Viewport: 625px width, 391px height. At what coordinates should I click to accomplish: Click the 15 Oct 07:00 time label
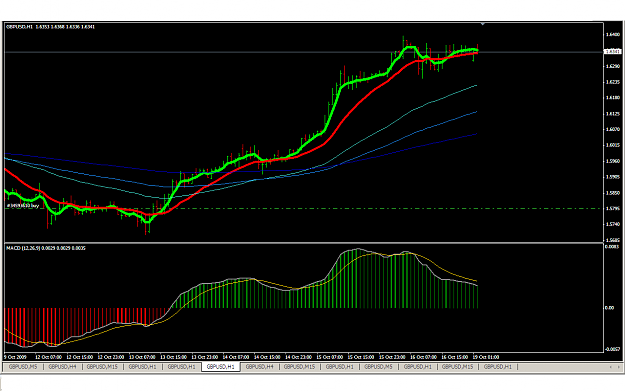[x=330, y=357]
